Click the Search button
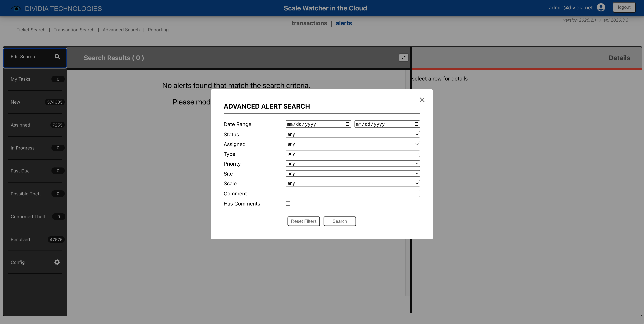Viewport: 644px width, 324px height. pyautogui.click(x=339, y=221)
